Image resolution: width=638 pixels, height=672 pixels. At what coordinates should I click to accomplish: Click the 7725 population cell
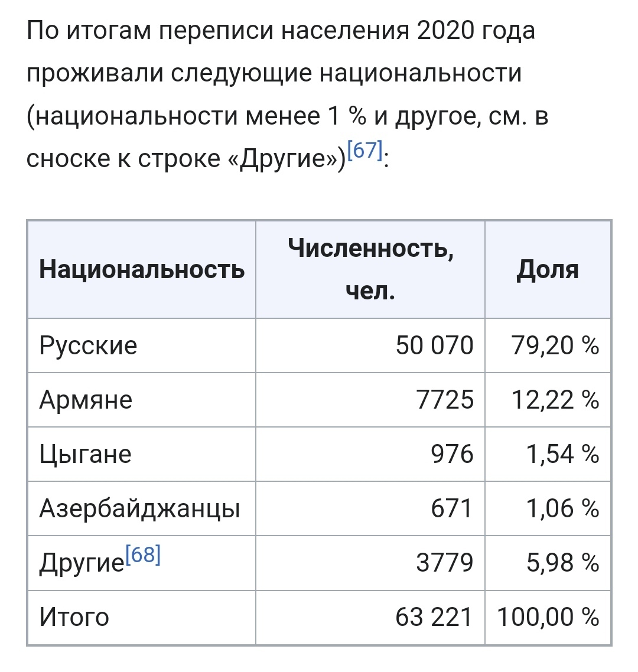445,400
